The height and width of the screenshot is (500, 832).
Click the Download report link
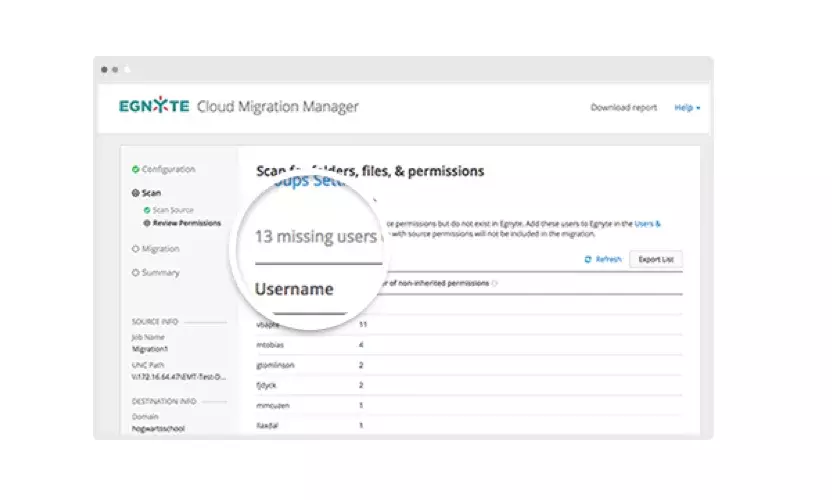[623, 107]
